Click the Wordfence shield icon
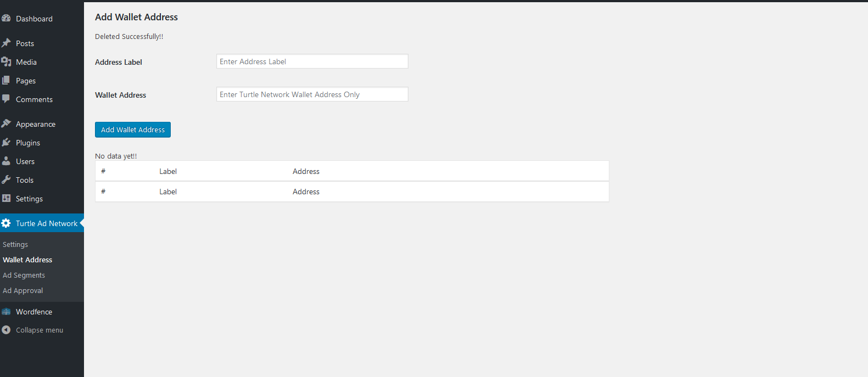 coord(6,311)
